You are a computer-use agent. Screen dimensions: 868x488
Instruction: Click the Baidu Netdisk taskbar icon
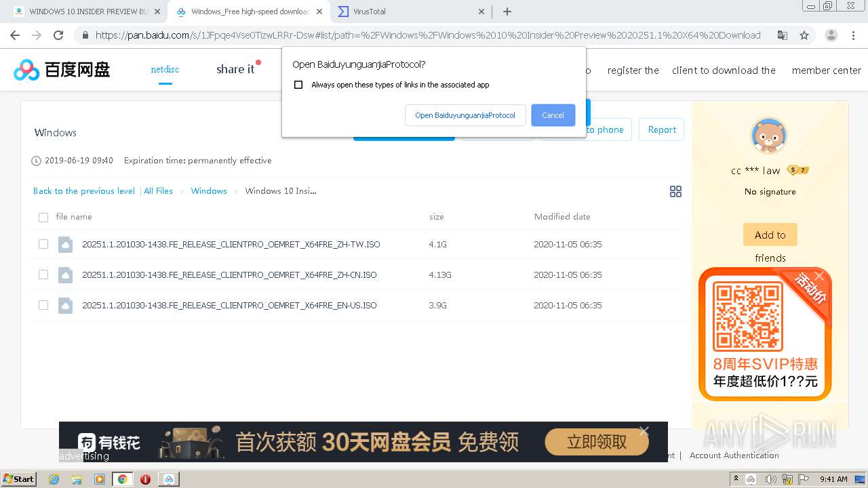[169, 479]
